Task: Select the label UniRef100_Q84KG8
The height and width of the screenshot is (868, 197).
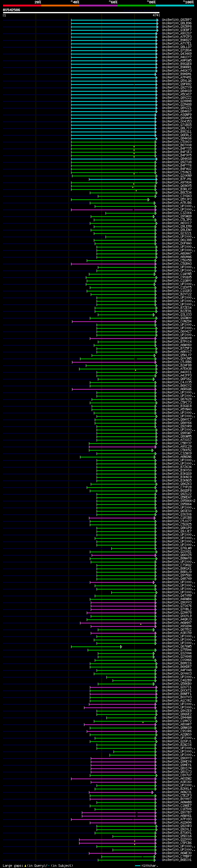Action: click(177, 159)
